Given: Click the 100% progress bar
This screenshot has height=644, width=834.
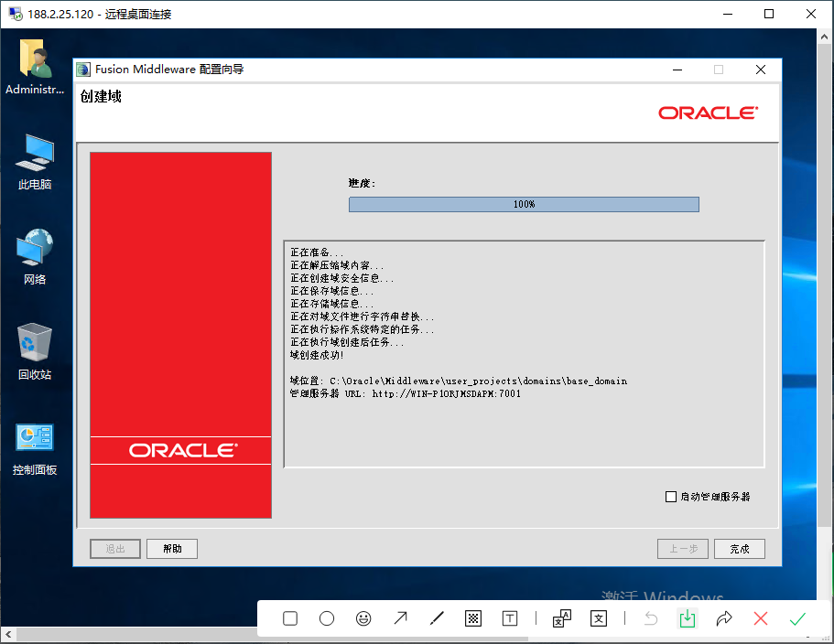Looking at the screenshot, I should tap(524, 205).
